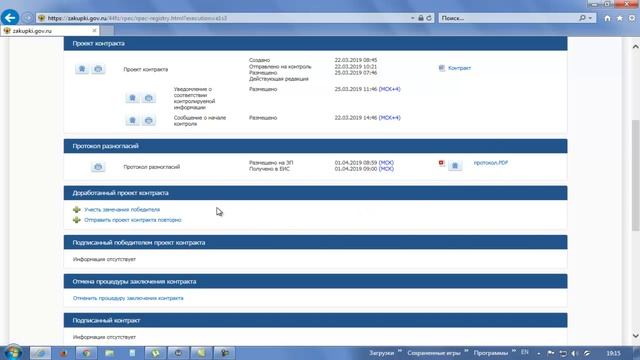Click Подписанный победителем проект контракта header
Viewport: 640px width, 360px height.
pyautogui.click(x=316, y=242)
